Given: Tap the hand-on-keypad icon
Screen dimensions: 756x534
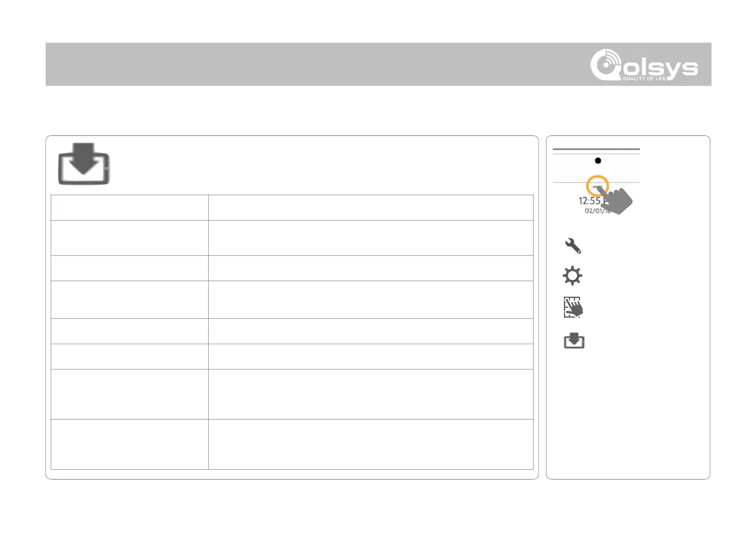Looking at the screenshot, I should click(x=573, y=308).
